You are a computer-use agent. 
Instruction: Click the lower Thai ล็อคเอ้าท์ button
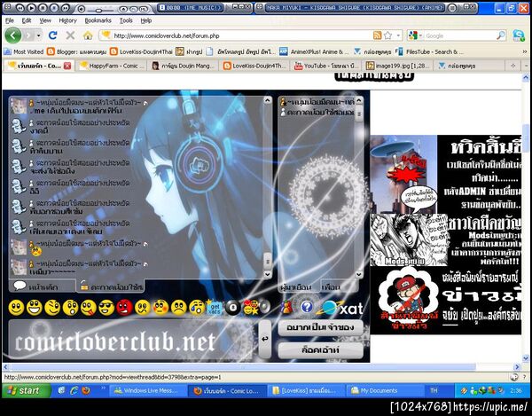click(320, 350)
